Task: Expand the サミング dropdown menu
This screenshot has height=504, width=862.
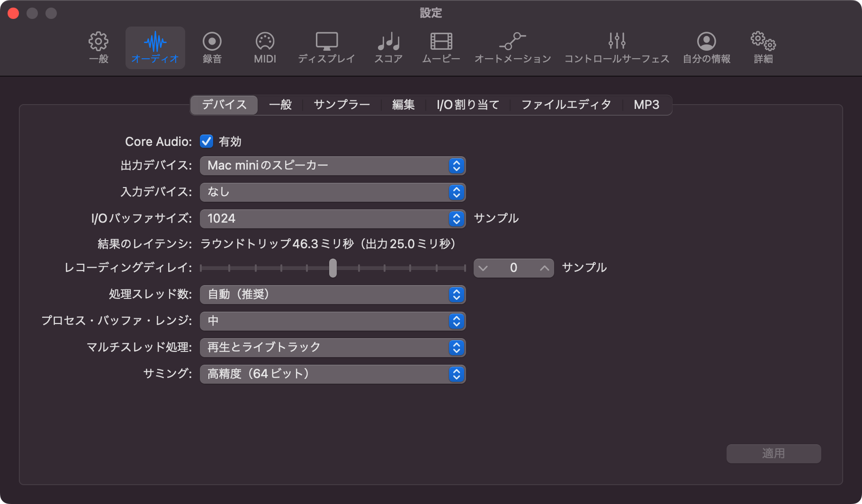Action: tap(332, 374)
